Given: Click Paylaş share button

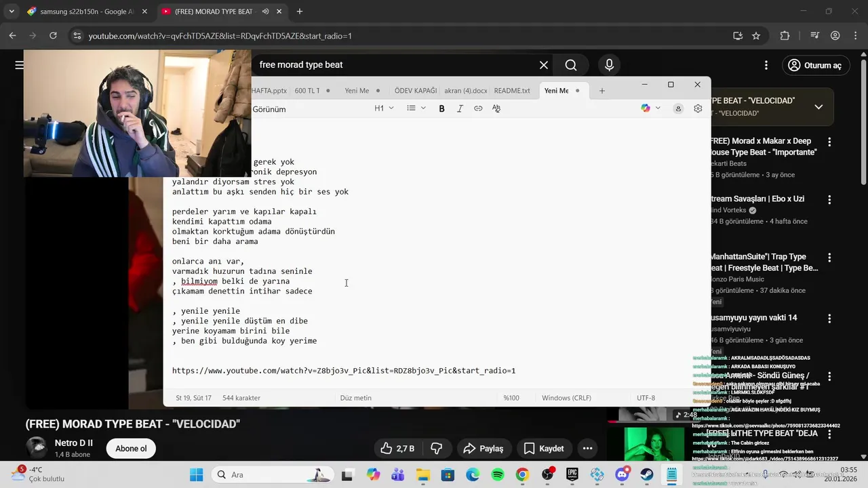Looking at the screenshot, I should (484, 449).
